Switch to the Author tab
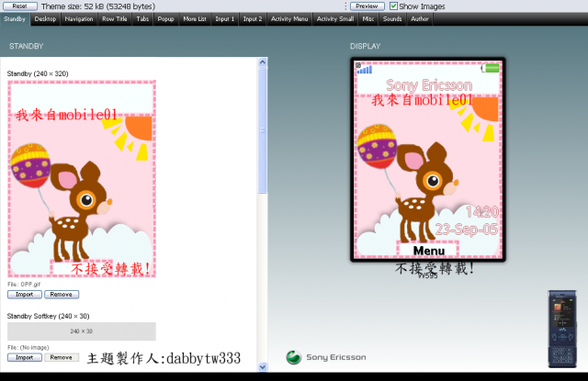 click(x=420, y=19)
